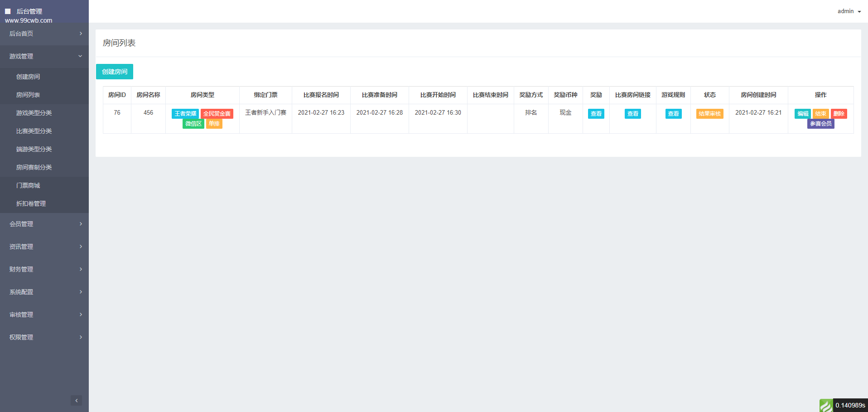Click the sidebar collapse arrow icon
The height and width of the screenshot is (412, 868).
point(76,400)
